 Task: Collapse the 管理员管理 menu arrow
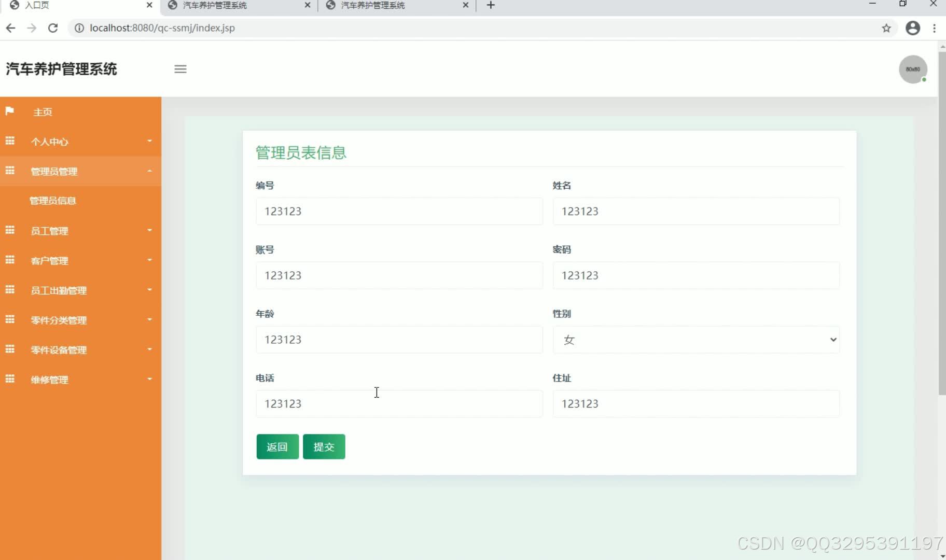149,171
